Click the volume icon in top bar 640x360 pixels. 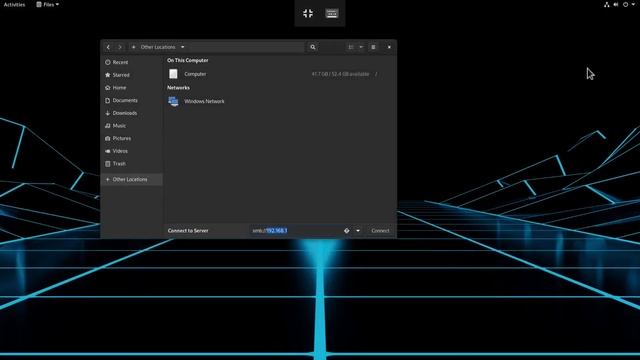pyautogui.click(x=616, y=4)
